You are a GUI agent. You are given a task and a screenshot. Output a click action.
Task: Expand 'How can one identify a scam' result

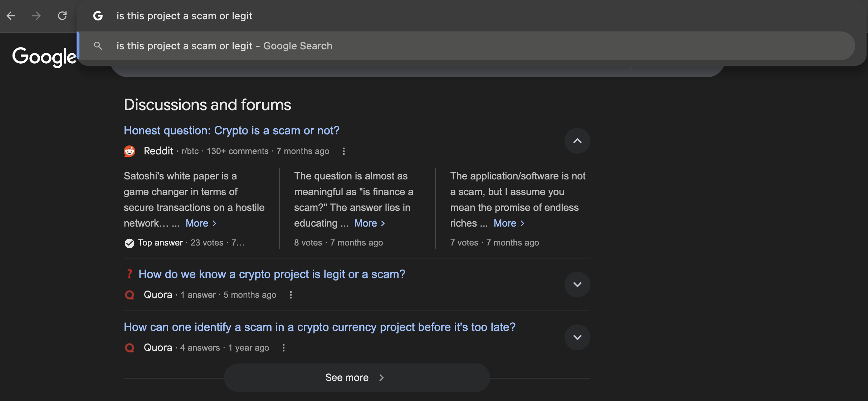[x=577, y=337]
